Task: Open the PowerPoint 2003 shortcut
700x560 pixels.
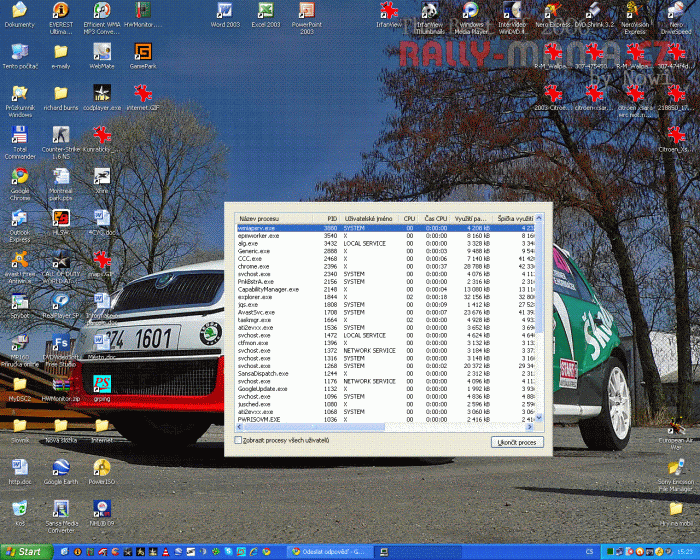Action: [x=307, y=11]
